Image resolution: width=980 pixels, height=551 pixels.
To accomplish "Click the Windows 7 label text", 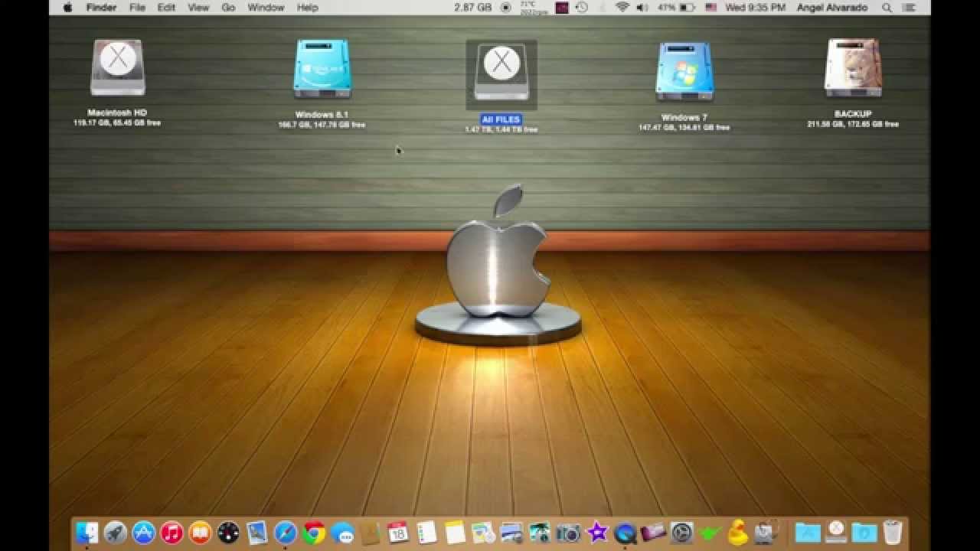I will (684, 118).
